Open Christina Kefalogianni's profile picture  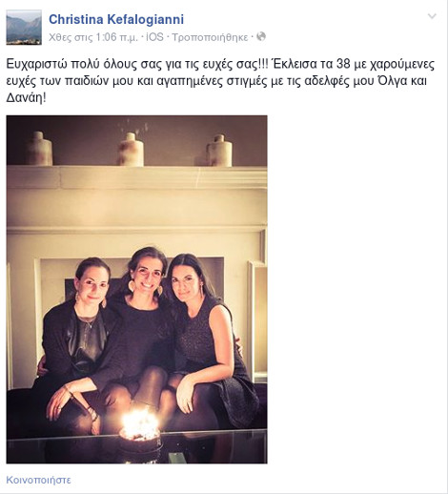24,27
